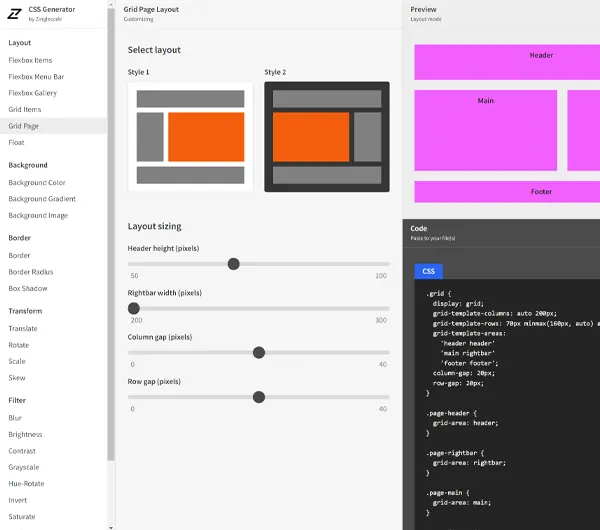Open the Brightness filter generator
This screenshot has height=530, width=600.
(25, 434)
